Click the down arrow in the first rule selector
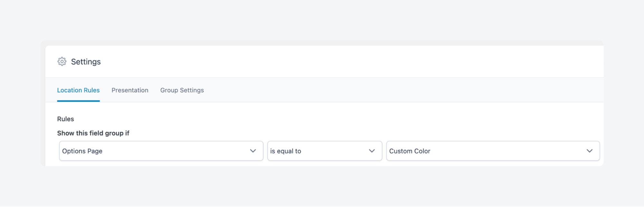The image size is (644, 207). click(253, 151)
